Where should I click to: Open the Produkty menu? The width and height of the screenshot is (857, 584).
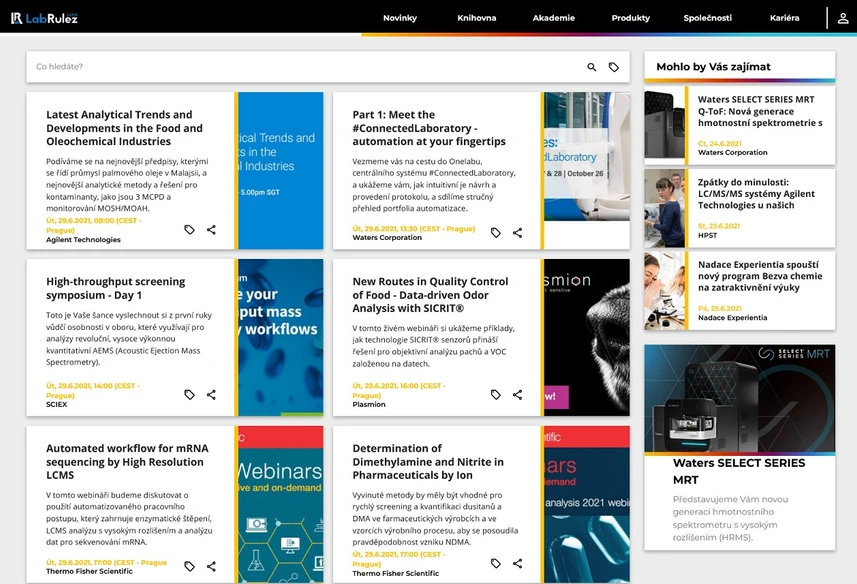(x=631, y=18)
